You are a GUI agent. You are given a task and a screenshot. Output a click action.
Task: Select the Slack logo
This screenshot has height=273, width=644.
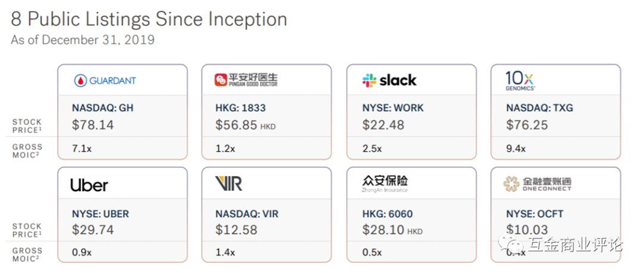coord(389,80)
